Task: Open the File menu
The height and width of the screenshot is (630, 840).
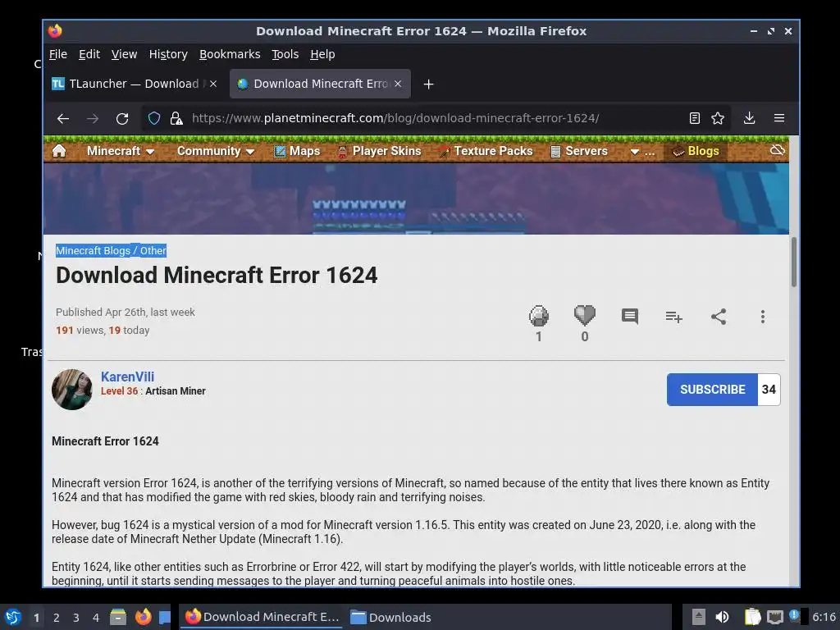Action: click(x=58, y=54)
